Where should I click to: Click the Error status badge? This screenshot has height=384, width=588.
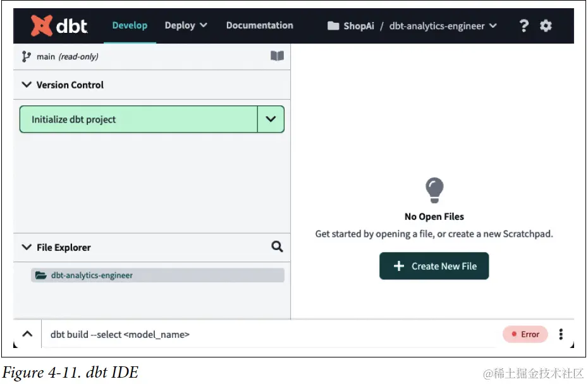click(525, 334)
